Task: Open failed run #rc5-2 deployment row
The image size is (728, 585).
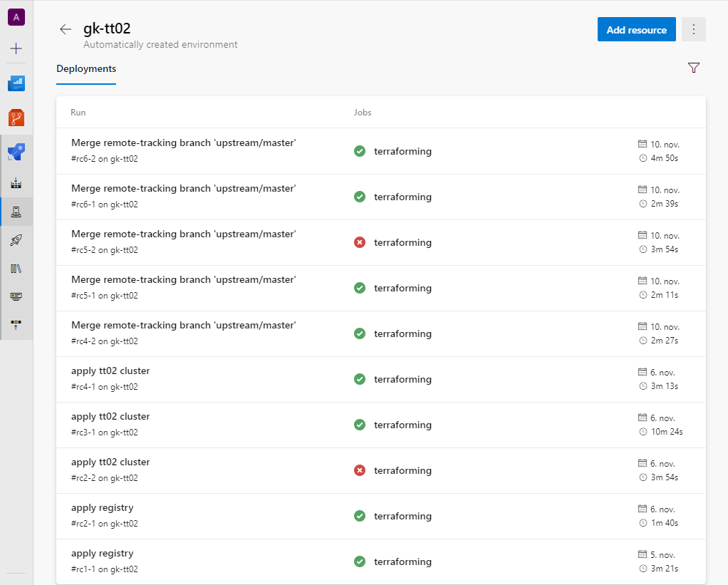Action: pyautogui.click(x=183, y=234)
